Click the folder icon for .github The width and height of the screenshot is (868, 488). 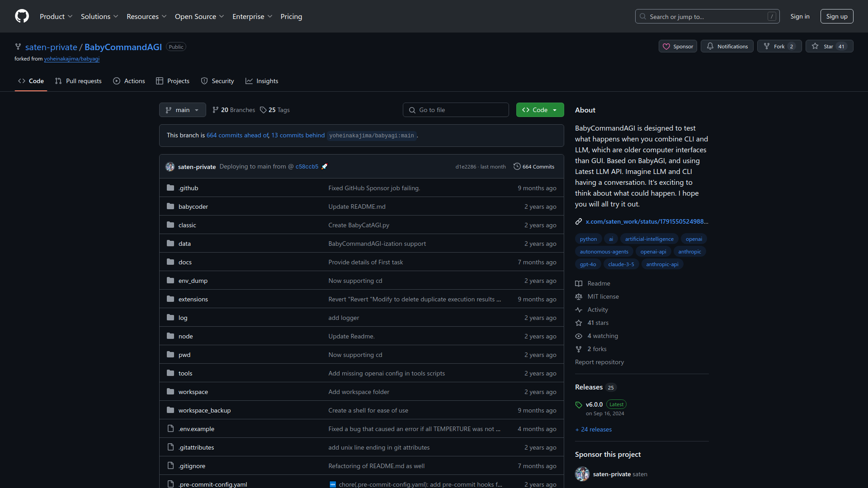coord(170,188)
